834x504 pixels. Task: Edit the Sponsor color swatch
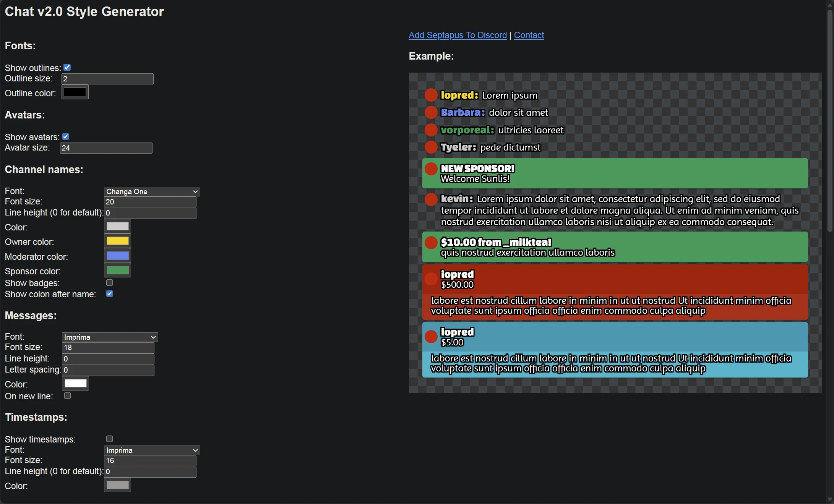117,270
